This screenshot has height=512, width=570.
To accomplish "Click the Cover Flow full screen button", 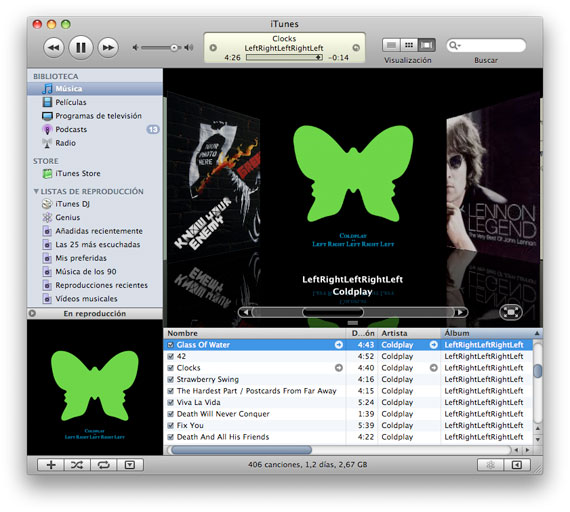I will coord(511,312).
